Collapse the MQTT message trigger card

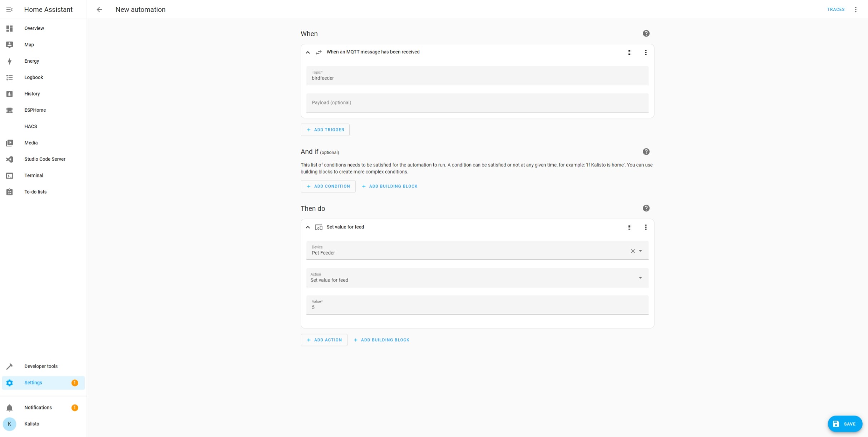pos(308,52)
